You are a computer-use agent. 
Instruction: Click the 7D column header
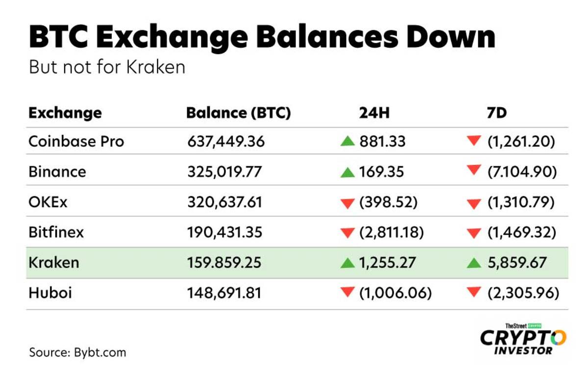click(x=494, y=113)
